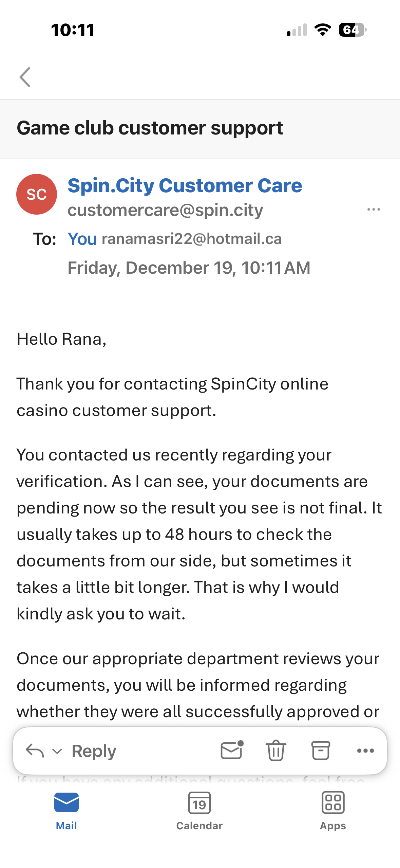
Task: Archive this email using box icon
Action: tap(321, 751)
